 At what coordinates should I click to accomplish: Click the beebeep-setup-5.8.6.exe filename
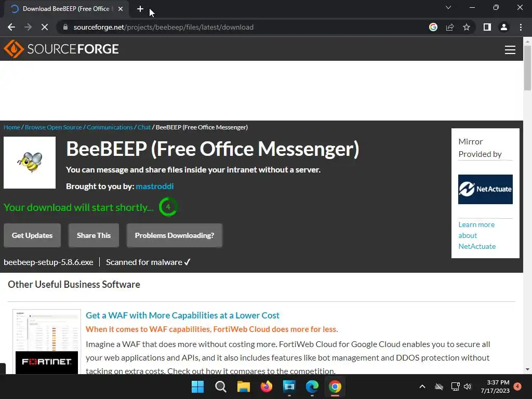tap(48, 262)
